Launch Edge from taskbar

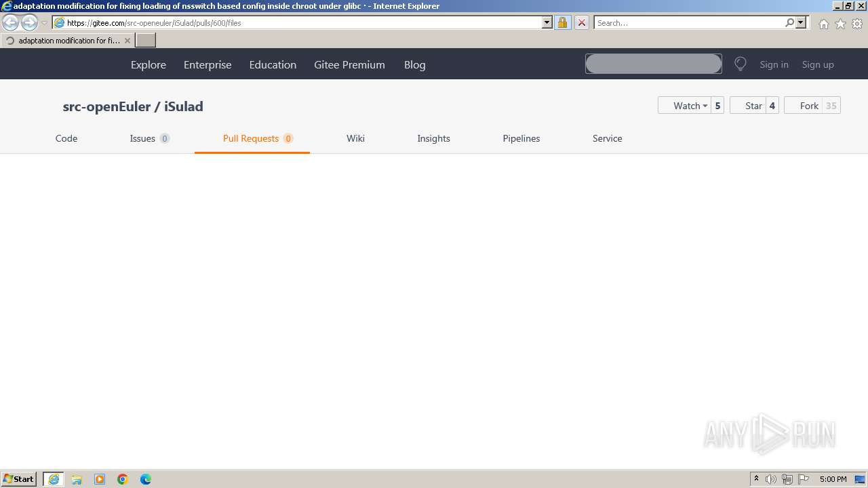click(146, 479)
